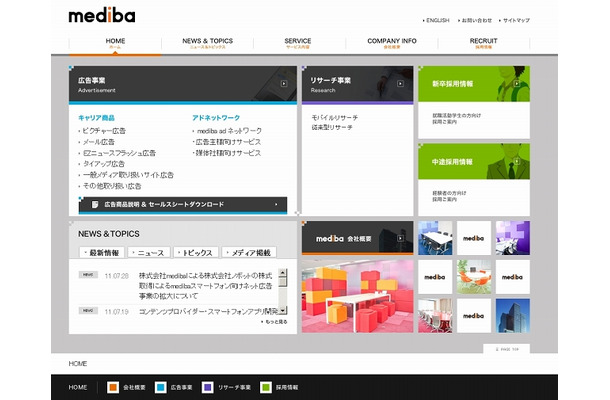This screenshot has width=610, height=400.
Task: Open the HOME navigation tab
Action: tap(115, 43)
